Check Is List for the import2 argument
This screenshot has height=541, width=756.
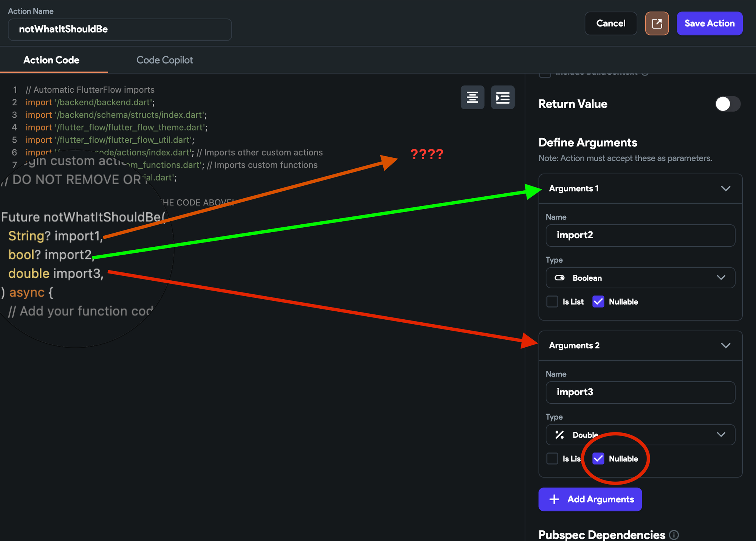(x=552, y=302)
